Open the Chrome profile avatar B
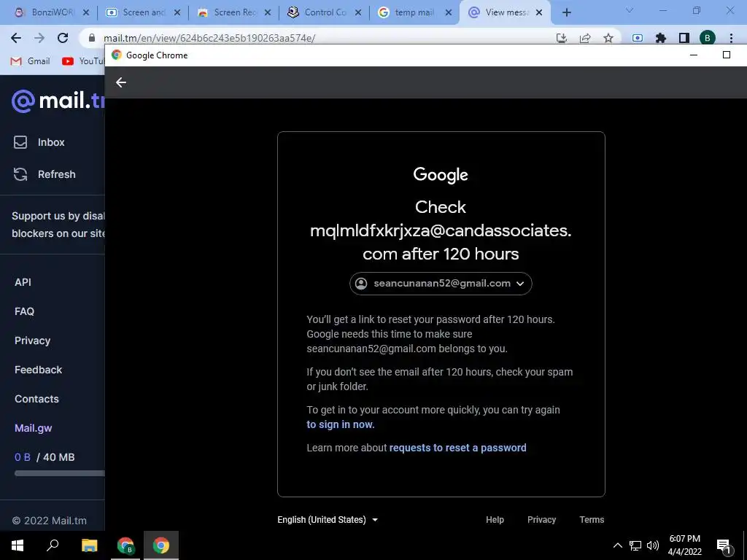 point(708,38)
